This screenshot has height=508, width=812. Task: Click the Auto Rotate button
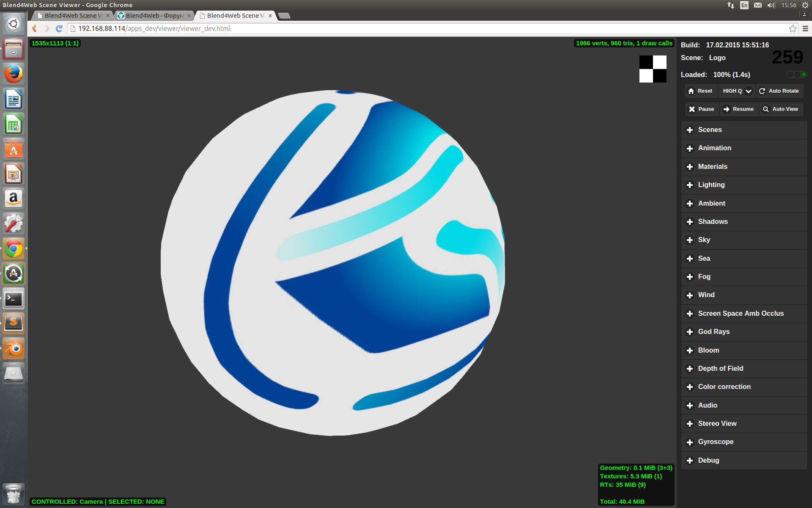779,91
